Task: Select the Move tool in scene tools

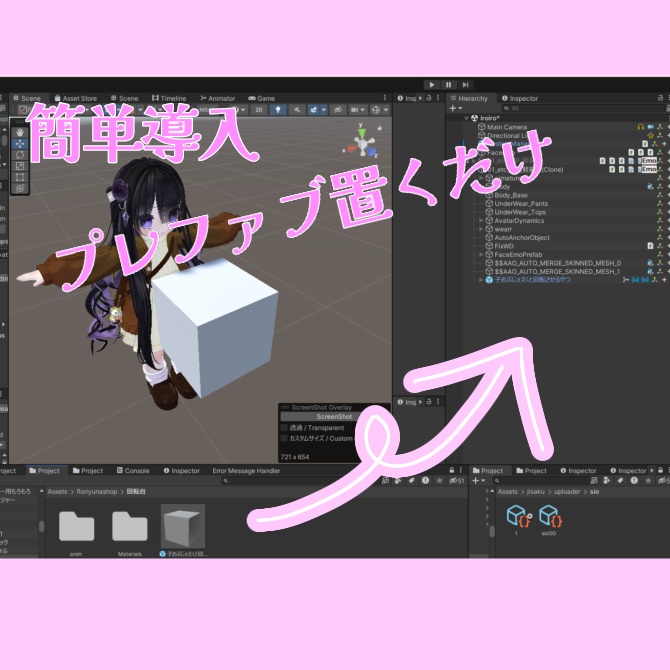Action: 20,144
